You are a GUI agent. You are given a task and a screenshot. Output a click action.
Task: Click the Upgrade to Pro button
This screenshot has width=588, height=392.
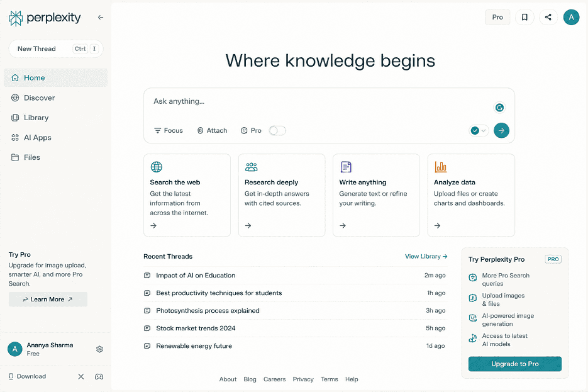click(515, 364)
